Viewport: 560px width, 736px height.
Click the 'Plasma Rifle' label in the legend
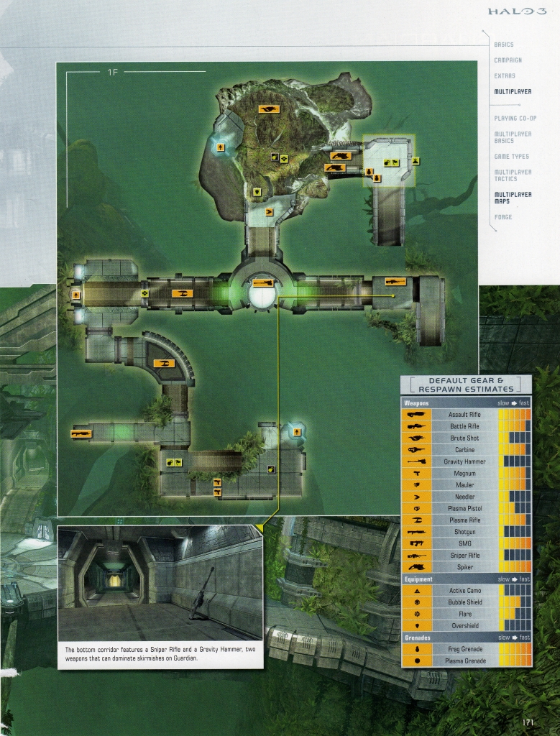pos(464,520)
